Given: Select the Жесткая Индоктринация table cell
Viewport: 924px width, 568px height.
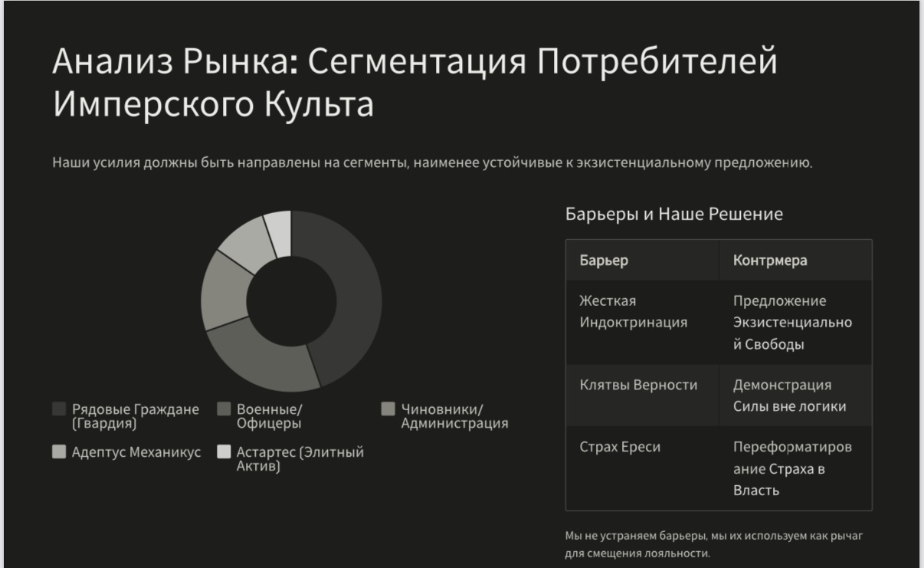Looking at the screenshot, I should 633,311.
